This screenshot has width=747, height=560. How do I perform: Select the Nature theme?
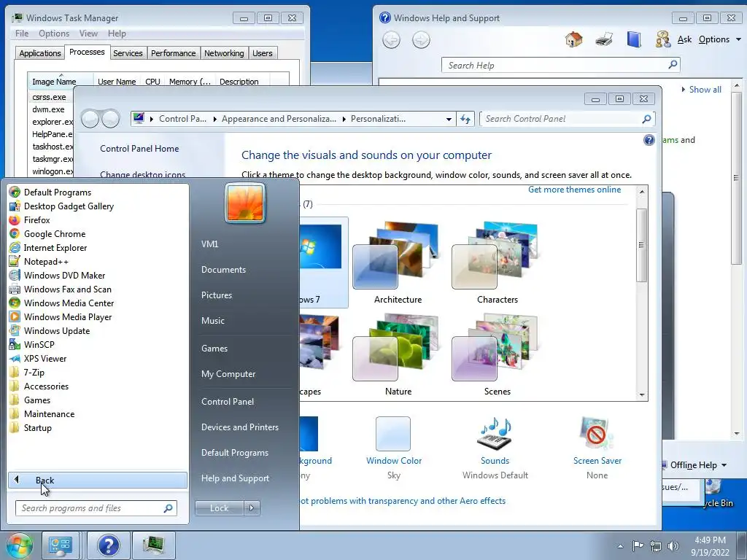click(398, 354)
